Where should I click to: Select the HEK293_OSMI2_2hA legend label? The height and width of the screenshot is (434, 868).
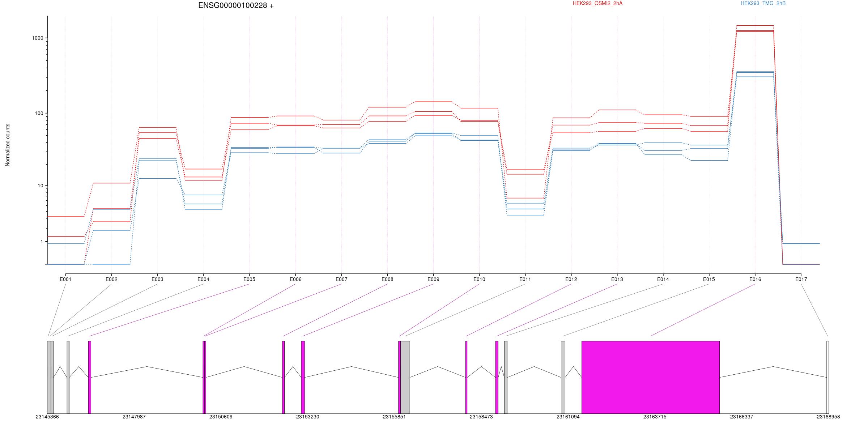(x=597, y=3)
